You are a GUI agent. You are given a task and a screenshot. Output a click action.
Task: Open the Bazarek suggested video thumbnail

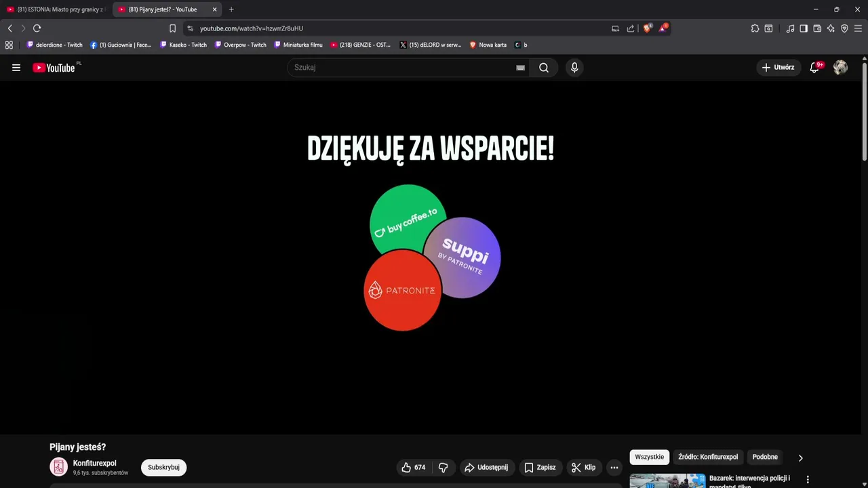667,481
